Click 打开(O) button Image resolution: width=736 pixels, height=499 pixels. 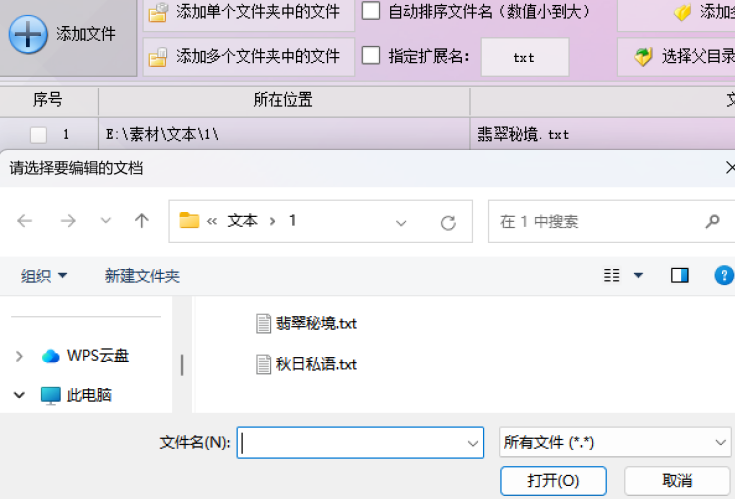(x=553, y=481)
